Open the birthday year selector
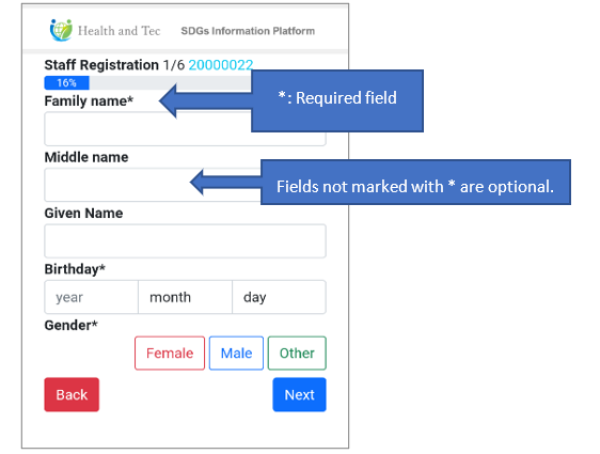 click(91, 297)
